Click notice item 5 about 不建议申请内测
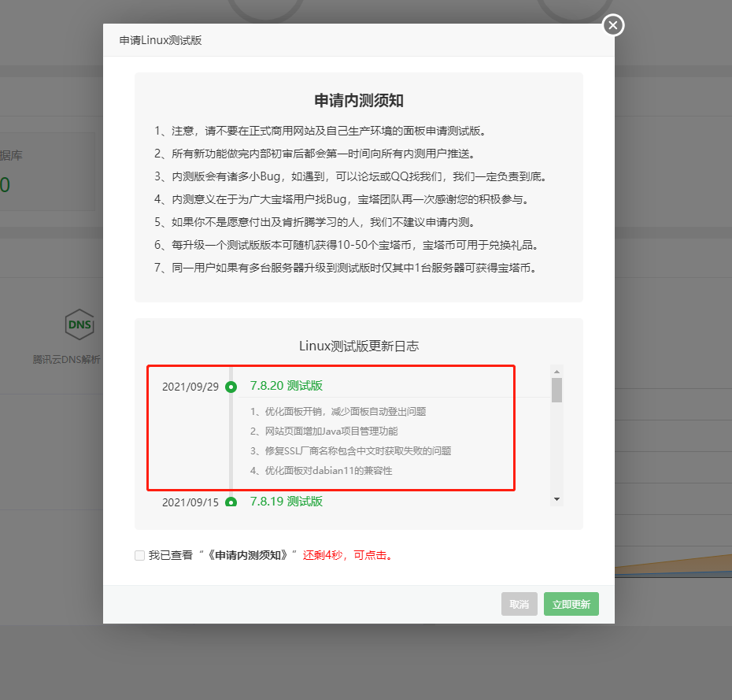 [x=315, y=222]
